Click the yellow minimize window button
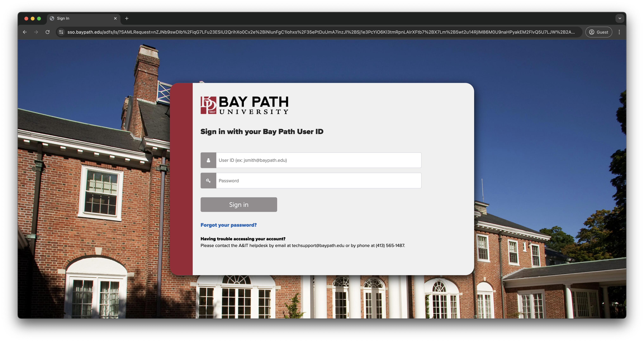The height and width of the screenshot is (342, 644). point(32,18)
